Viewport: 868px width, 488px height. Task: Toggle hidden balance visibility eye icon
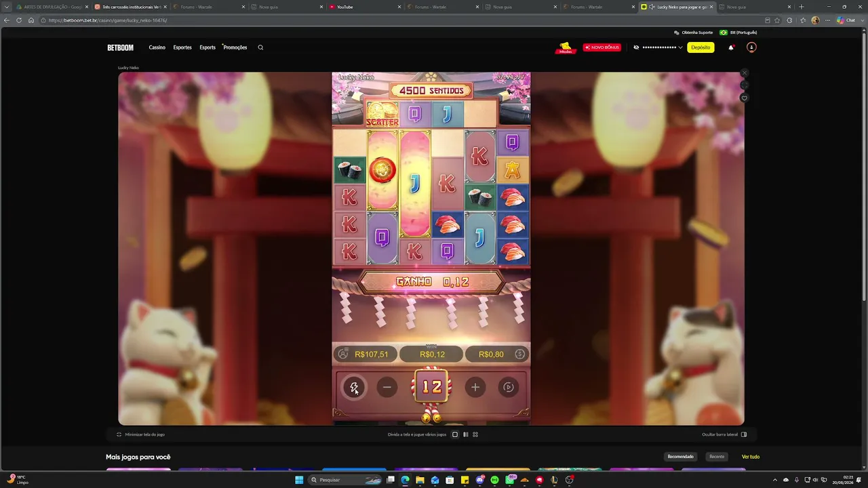pos(636,47)
